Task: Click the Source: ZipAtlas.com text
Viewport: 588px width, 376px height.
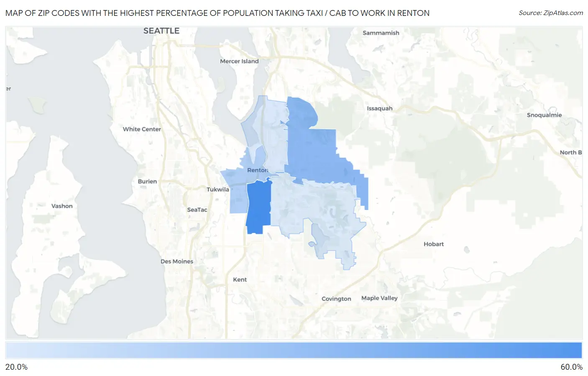Action: [x=551, y=13]
